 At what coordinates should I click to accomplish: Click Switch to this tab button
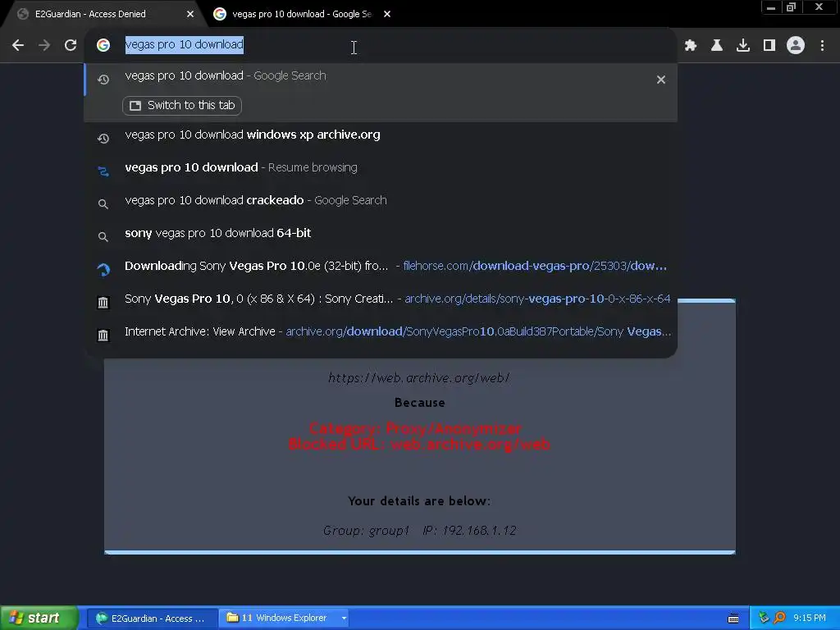[x=182, y=106]
